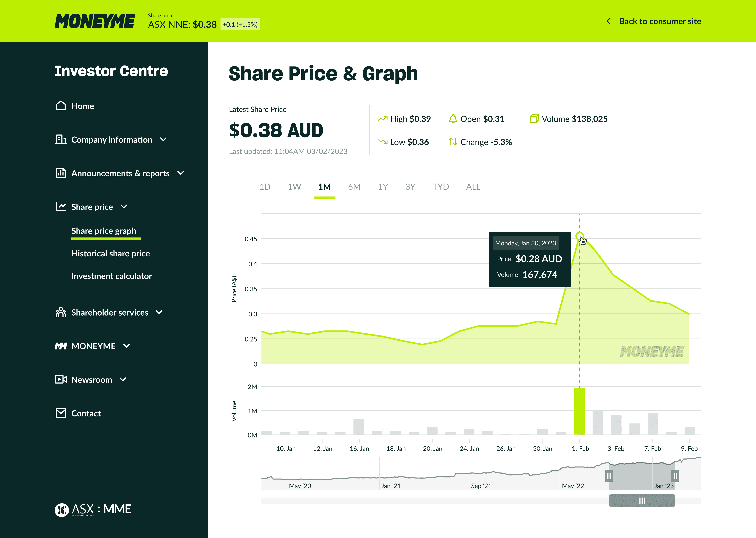Viewport: 756px width, 538px height.
Task: Click the ASX circular logo icon
Action: point(62,510)
